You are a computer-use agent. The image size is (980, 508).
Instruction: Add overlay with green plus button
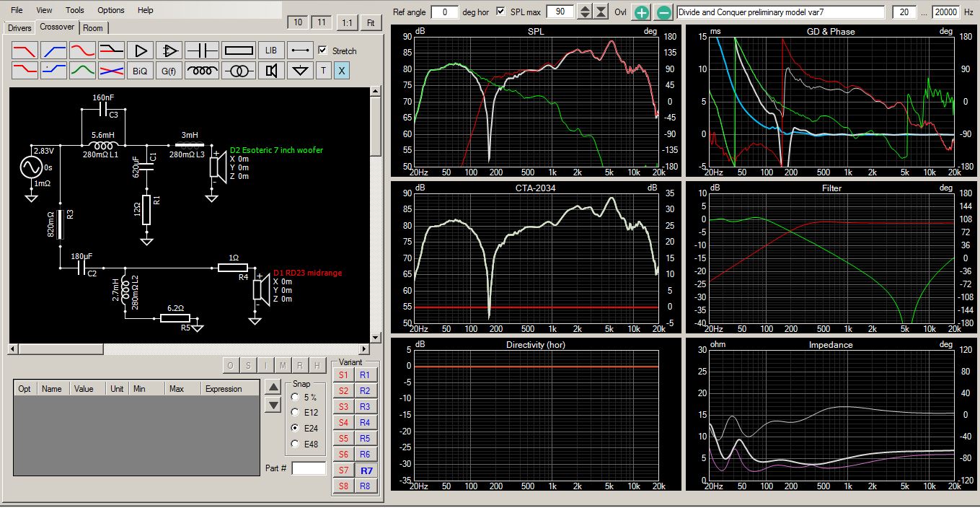[641, 12]
